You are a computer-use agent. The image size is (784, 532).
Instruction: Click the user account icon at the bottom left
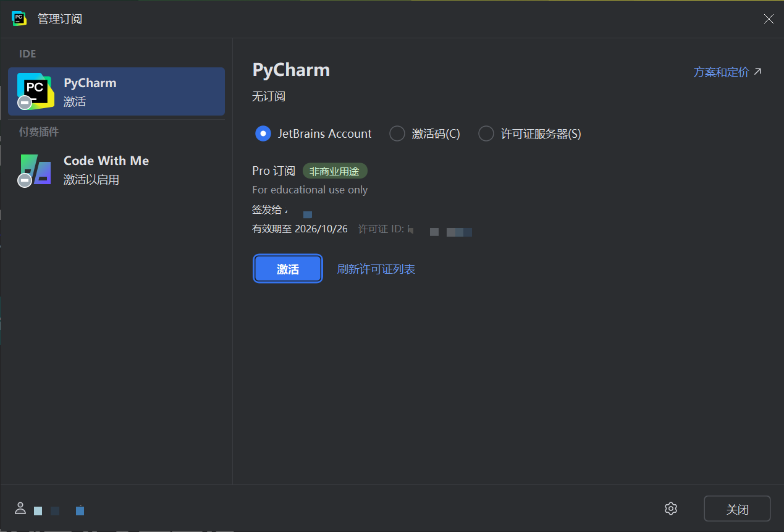tap(20, 509)
